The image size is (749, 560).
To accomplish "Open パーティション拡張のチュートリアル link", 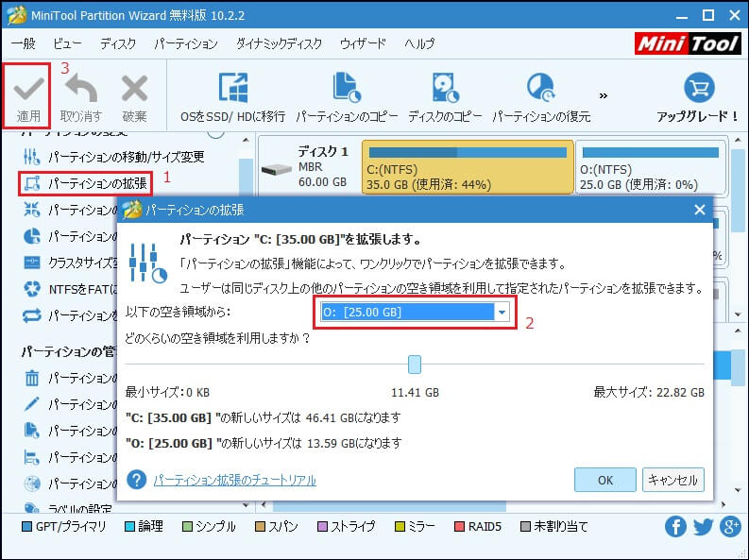I will 234,480.
